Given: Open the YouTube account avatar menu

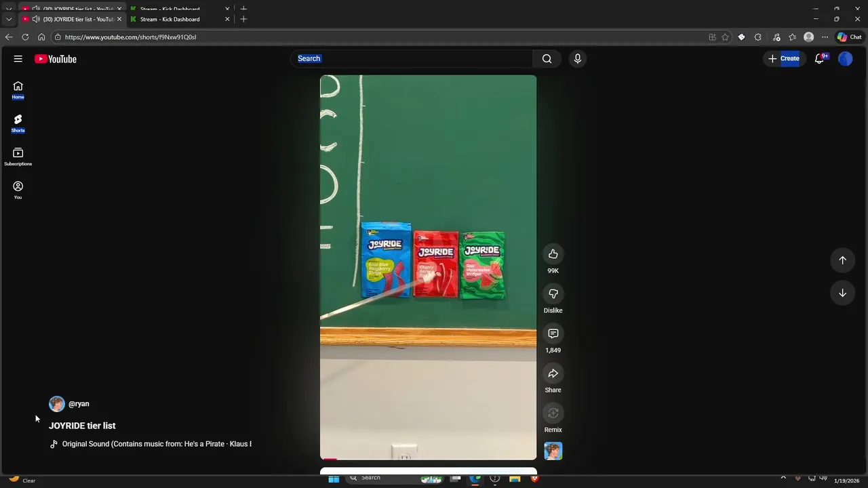Looking at the screenshot, I should [x=846, y=59].
